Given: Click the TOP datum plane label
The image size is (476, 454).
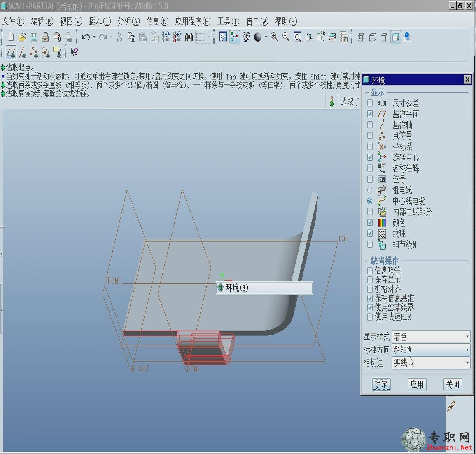Looking at the screenshot, I should coord(343,239).
